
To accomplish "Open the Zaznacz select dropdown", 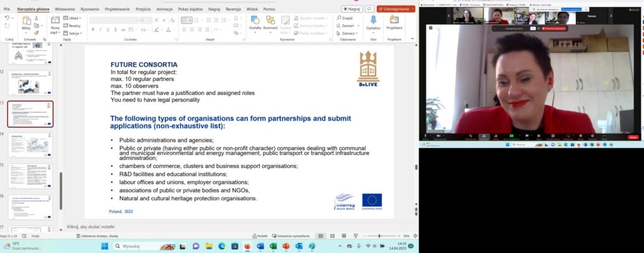I will pyautogui.click(x=348, y=33).
